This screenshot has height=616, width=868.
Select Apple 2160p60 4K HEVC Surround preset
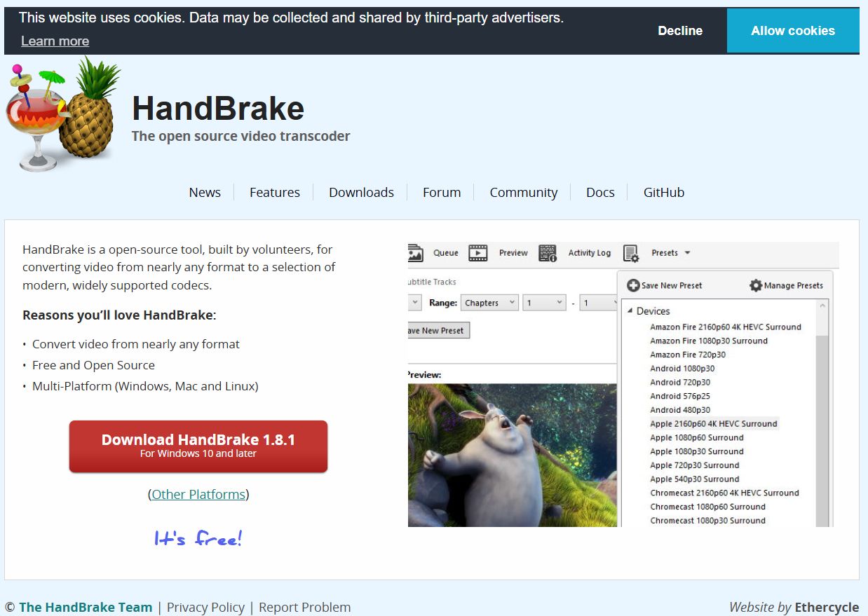point(714,423)
